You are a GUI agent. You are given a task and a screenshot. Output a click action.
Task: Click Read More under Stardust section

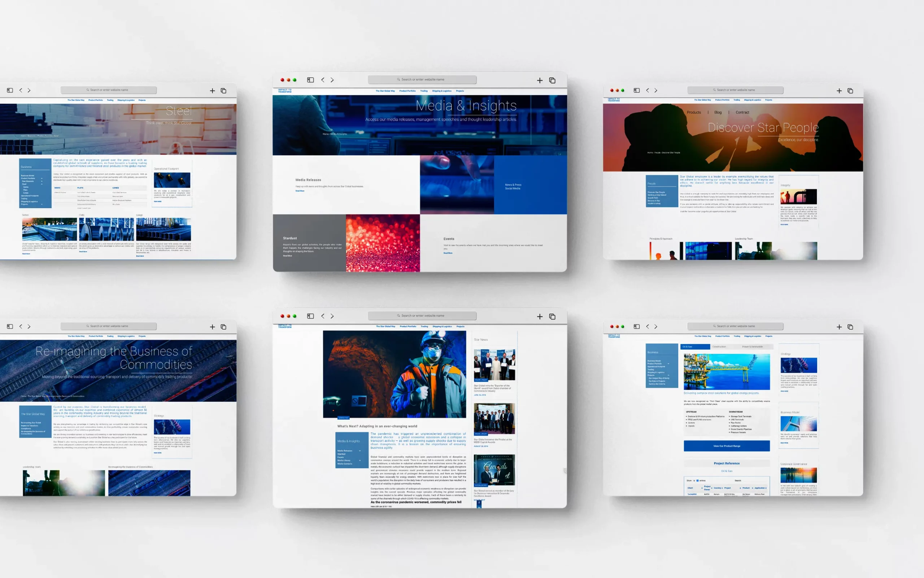coord(288,256)
